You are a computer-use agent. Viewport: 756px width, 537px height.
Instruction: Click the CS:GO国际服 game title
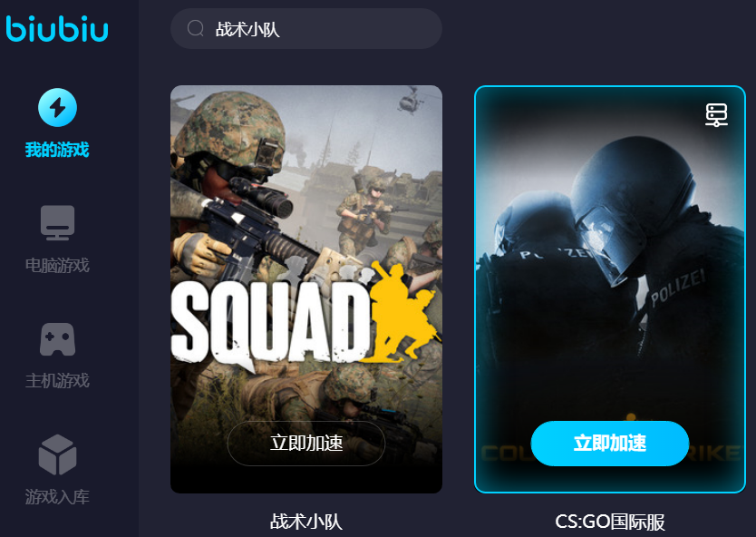click(610, 522)
